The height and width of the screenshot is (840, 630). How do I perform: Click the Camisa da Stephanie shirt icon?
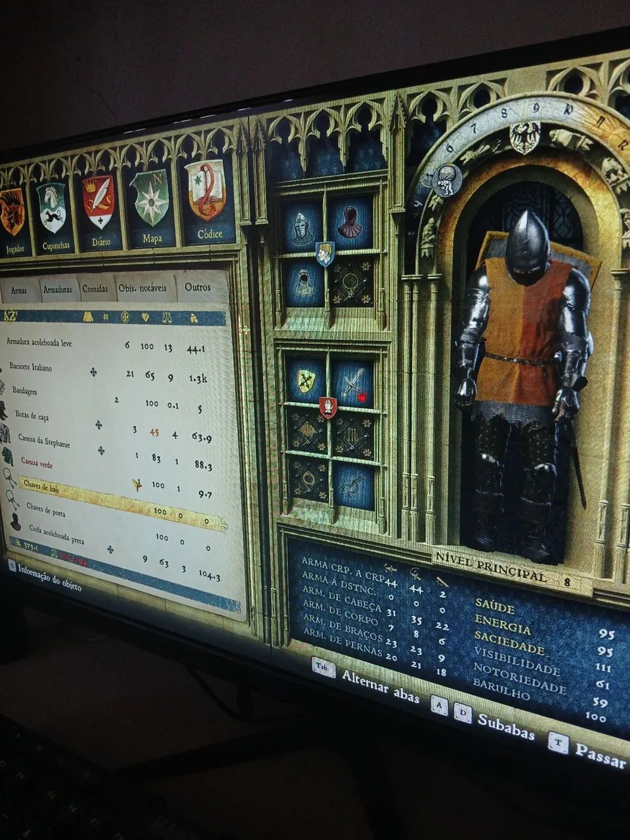(x=5, y=434)
